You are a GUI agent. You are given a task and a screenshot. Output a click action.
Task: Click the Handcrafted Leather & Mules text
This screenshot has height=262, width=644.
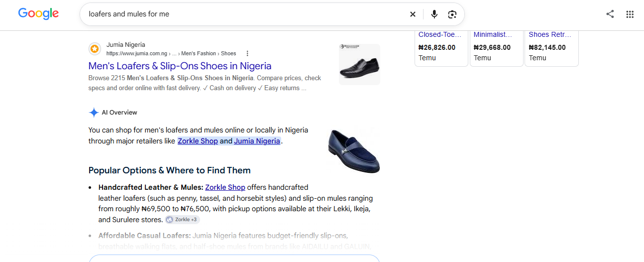click(x=151, y=187)
